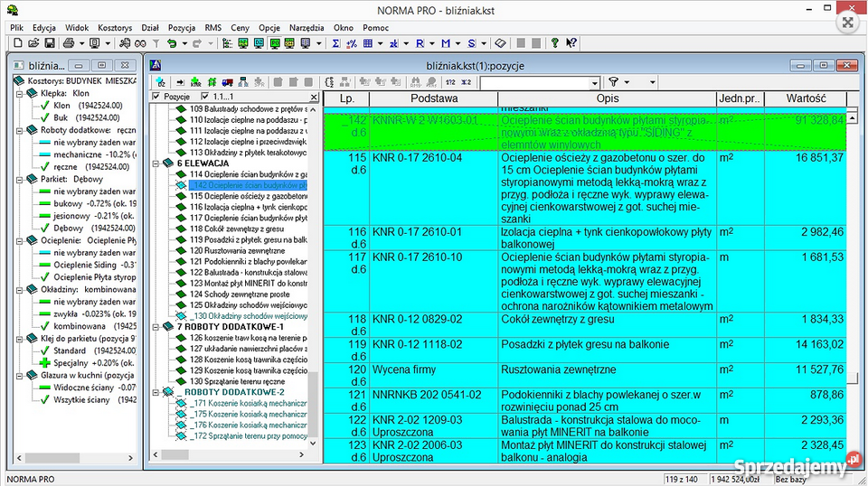Viewport: 868px width, 486px height.
Task: Collapse the Klepka variant node
Action: pyautogui.click(x=18, y=92)
